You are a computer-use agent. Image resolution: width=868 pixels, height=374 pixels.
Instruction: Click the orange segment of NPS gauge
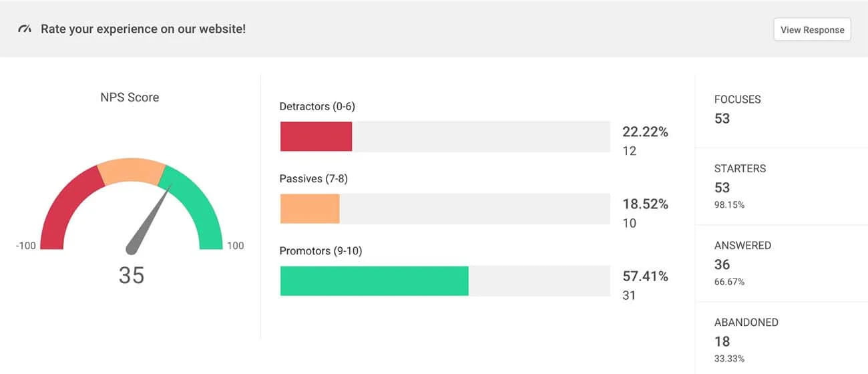tap(132, 171)
